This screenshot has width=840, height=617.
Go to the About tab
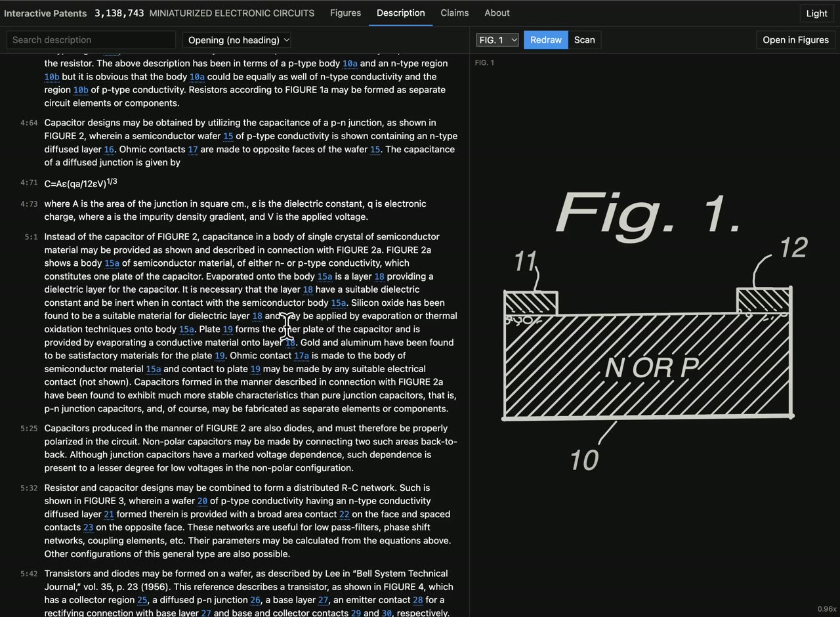pos(497,12)
